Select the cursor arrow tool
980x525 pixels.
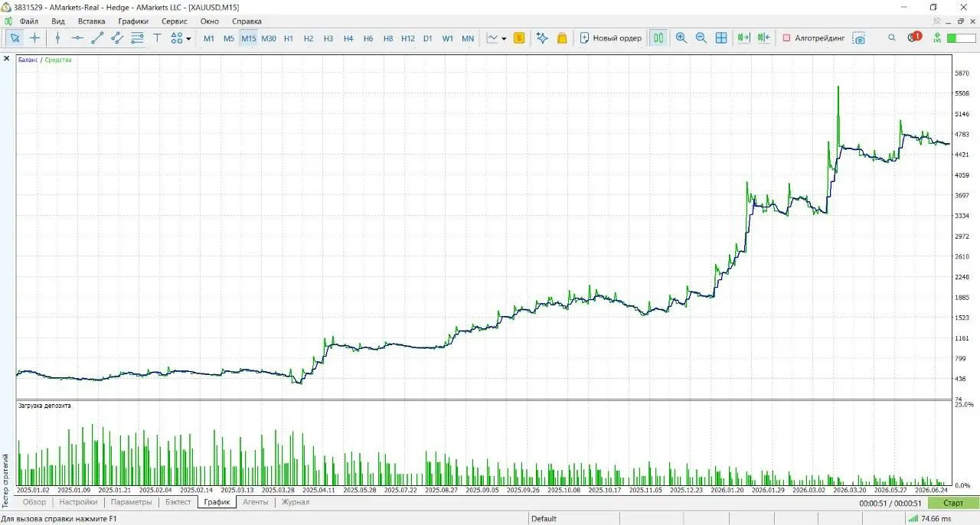click(x=15, y=38)
